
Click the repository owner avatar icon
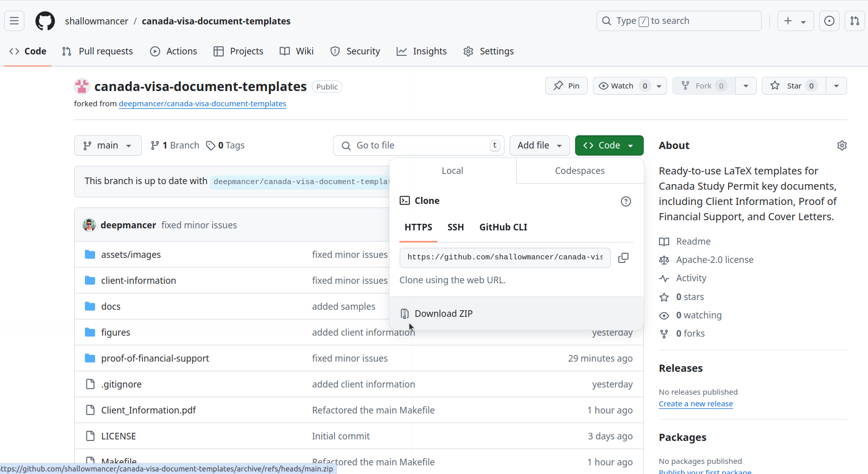(82, 86)
